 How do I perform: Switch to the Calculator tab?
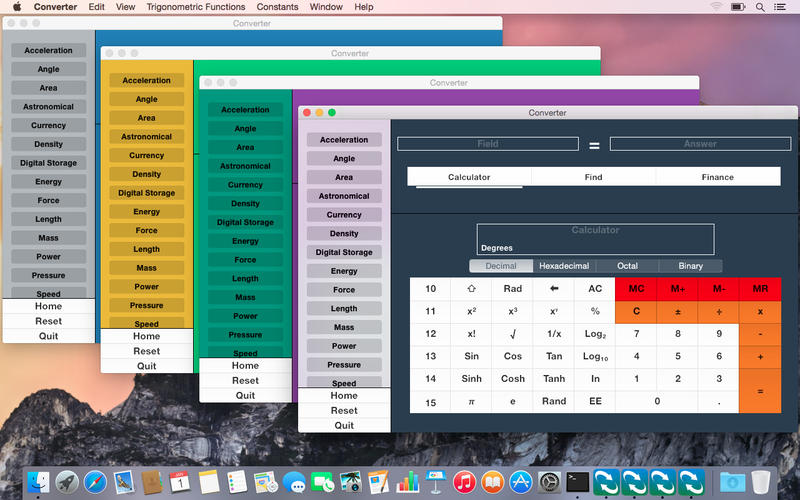(469, 177)
